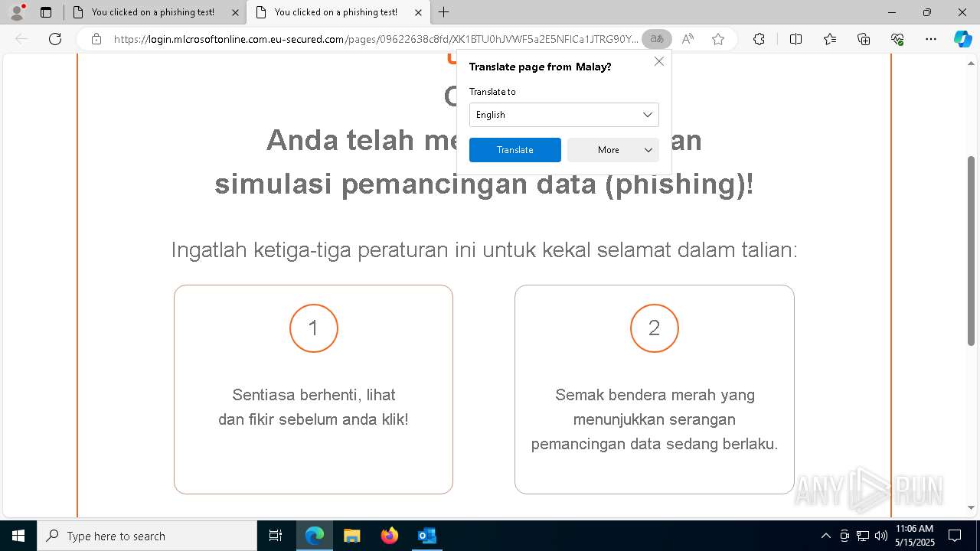The height and width of the screenshot is (551, 980).
Task: Click text 'Sentiasa berhenti, lihat'
Action: point(314,395)
